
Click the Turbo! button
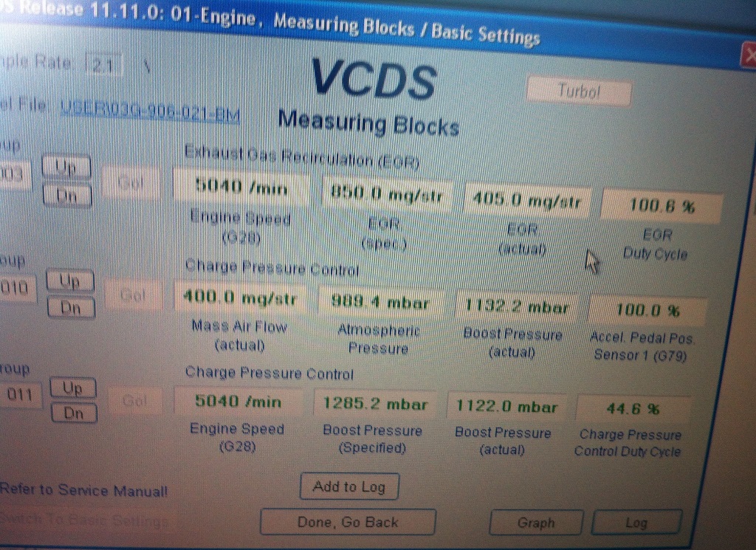[579, 91]
